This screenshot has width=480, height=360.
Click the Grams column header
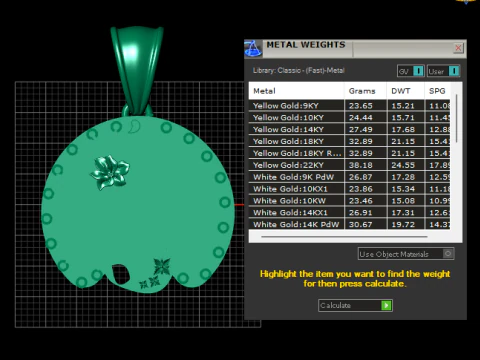365,91
